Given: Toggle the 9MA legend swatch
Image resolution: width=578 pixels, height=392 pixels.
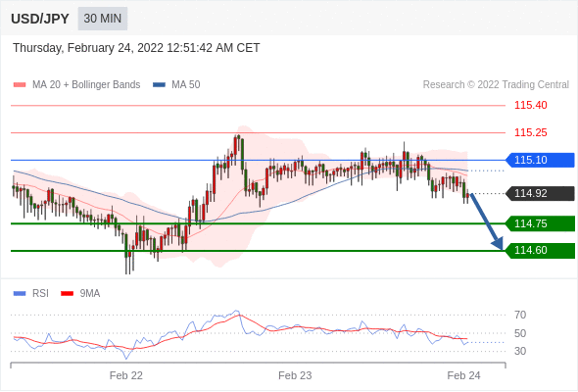Looking at the screenshot, I should (67, 294).
